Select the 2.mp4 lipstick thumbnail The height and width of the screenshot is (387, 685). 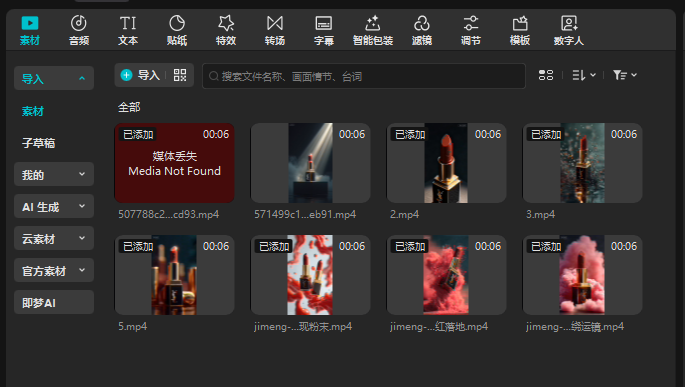446,163
